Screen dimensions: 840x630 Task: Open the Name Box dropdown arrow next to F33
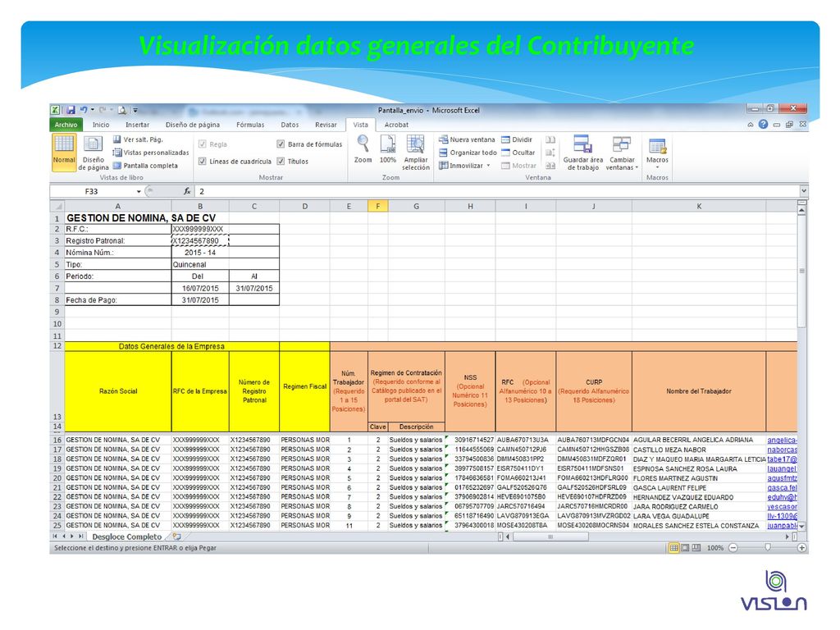[x=139, y=191]
